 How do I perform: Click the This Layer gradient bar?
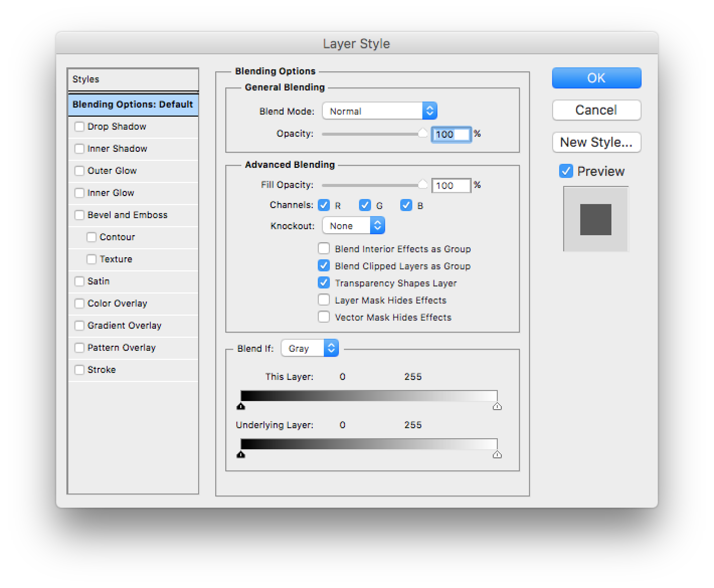(x=369, y=396)
